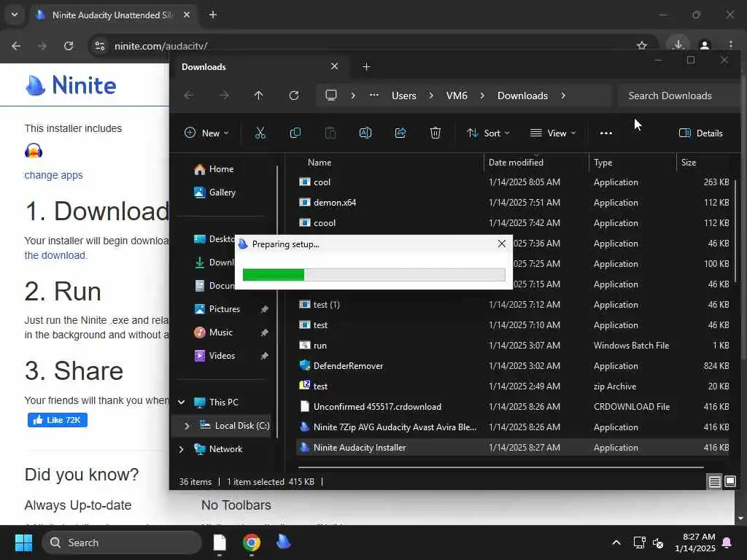Click the change apps link
This screenshot has width=747, height=560.
point(53,175)
